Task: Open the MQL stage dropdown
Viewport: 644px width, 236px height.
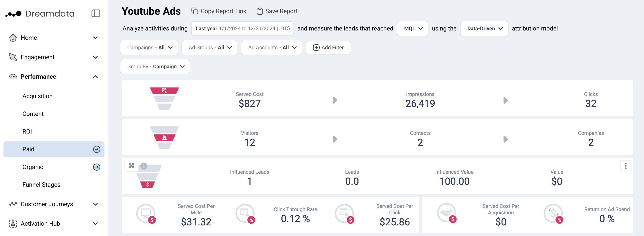Action: pos(412,29)
